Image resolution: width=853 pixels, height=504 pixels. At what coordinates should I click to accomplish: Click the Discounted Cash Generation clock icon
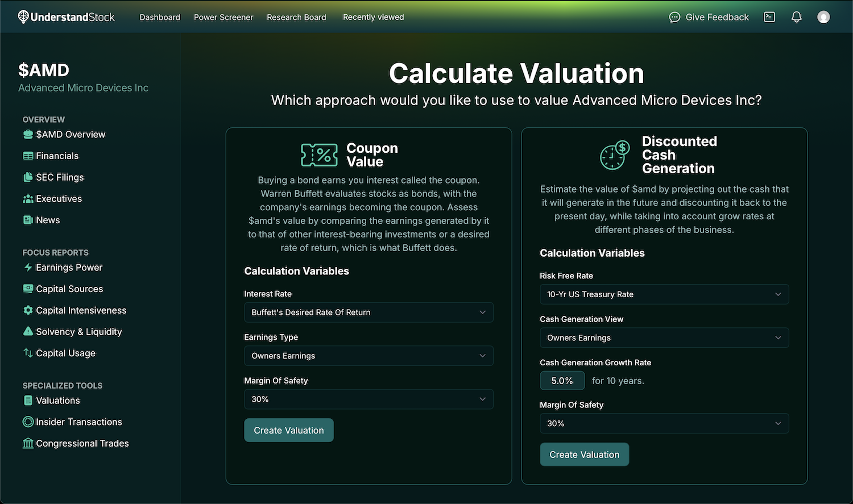(x=615, y=155)
